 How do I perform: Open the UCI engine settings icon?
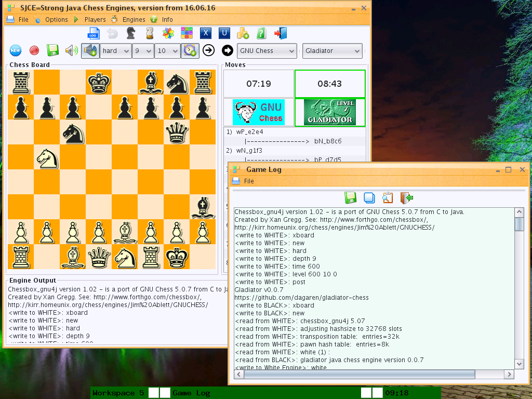click(x=223, y=33)
